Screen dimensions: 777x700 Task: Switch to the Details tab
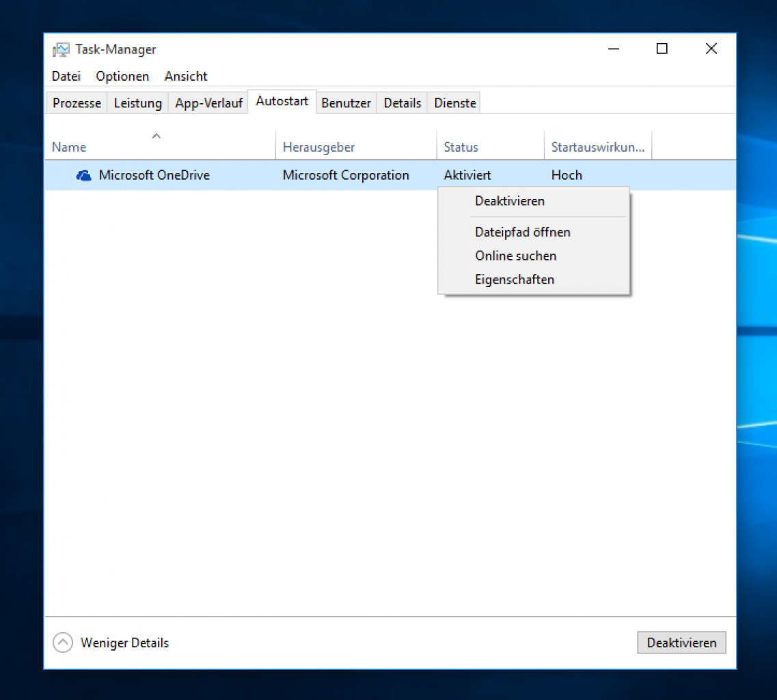click(403, 103)
